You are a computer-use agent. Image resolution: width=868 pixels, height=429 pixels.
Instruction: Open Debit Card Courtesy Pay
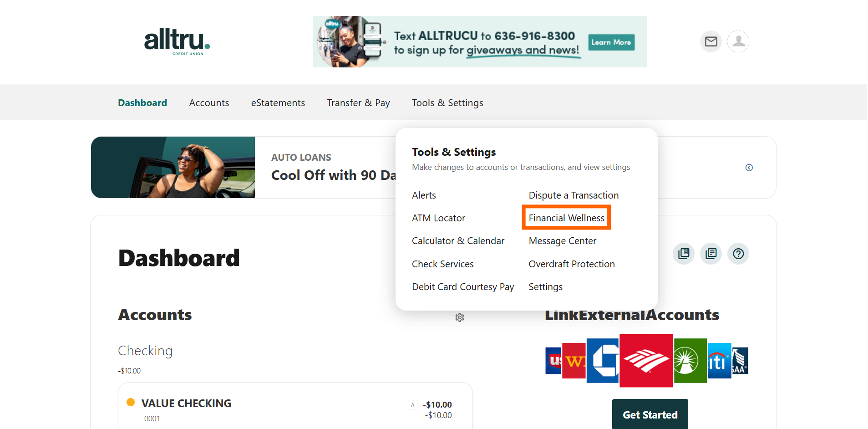pos(463,287)
